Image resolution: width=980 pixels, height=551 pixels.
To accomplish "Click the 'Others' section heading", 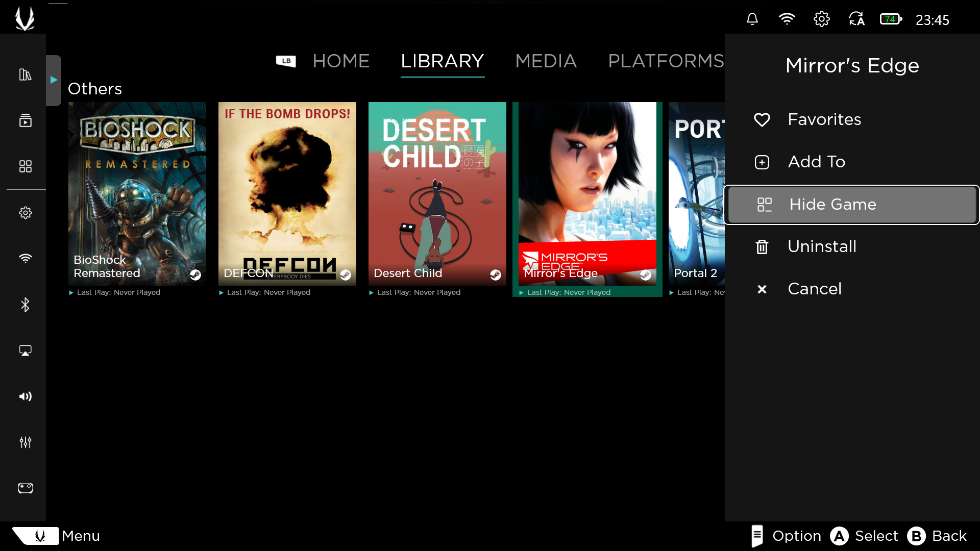I will [95, 89].
